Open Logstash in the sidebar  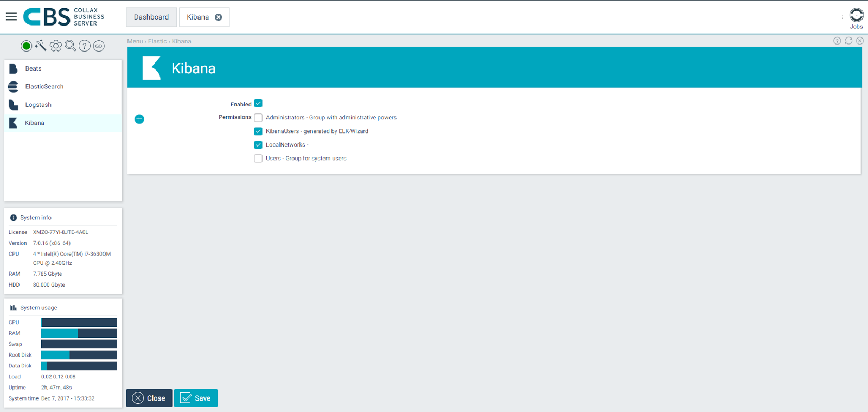(x=63, y=105)
